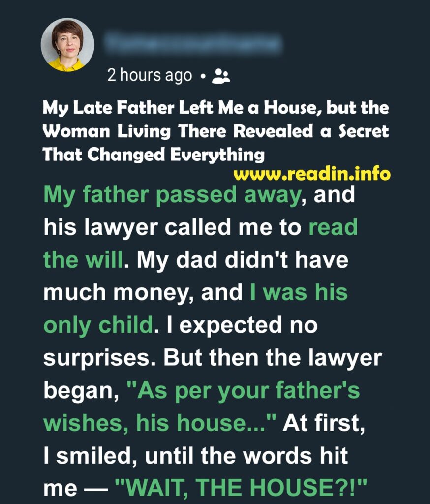430x504 pixels.
Task: Select green "My father passed away" phrase
Action: point(172,196)
